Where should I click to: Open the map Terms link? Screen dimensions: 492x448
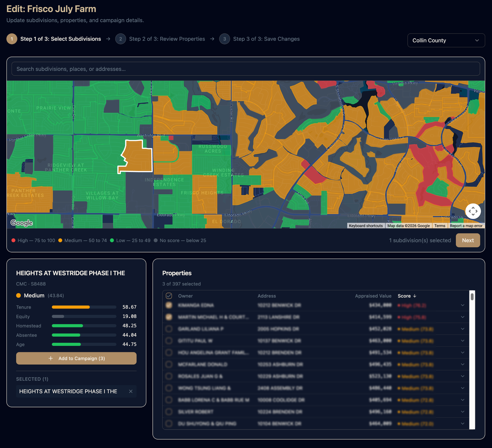click(x=440, y=226)
